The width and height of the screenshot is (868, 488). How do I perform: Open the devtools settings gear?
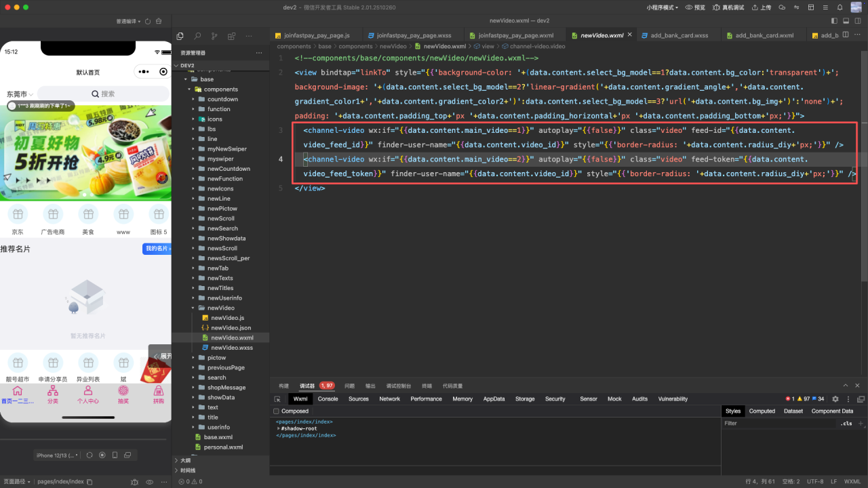(x=835, y=399)
